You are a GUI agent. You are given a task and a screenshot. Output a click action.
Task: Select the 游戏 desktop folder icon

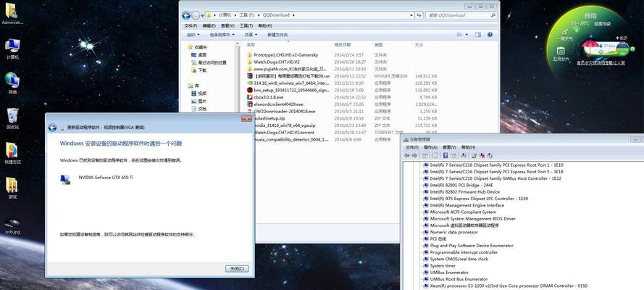[12, 188]
